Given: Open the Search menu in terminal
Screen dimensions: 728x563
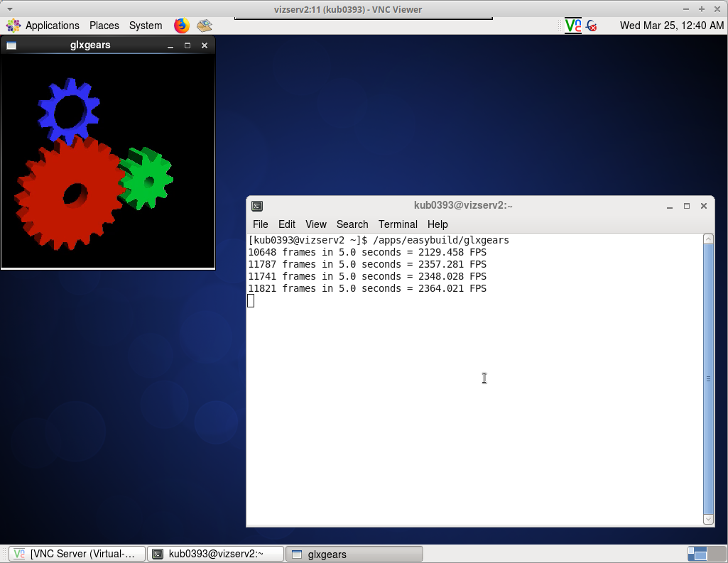Looking at the screenshot, I should point(352,224).
